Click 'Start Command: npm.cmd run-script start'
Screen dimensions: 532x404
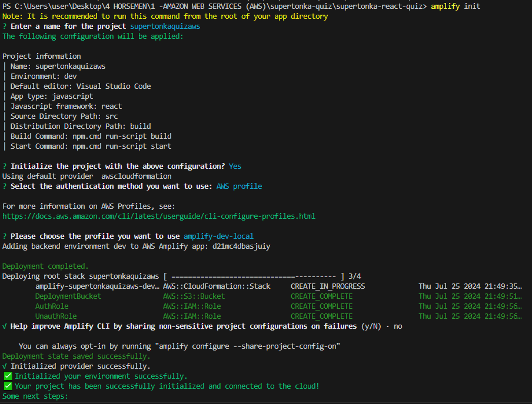pos(91,146)
